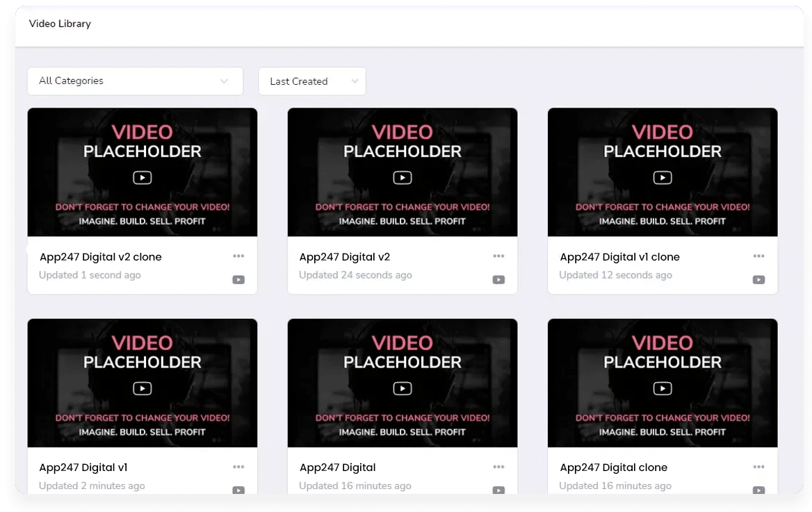This screenshot has width=812, height=512.
Task: Click the App247 Digital v2 title
Action: tap(345, 257)
